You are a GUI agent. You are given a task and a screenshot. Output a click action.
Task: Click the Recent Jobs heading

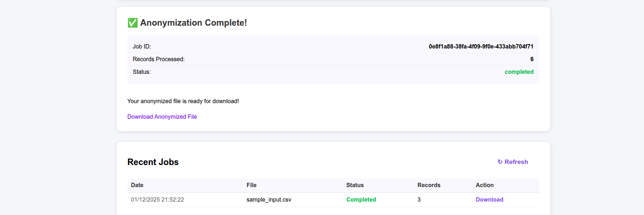click(153, 162)
